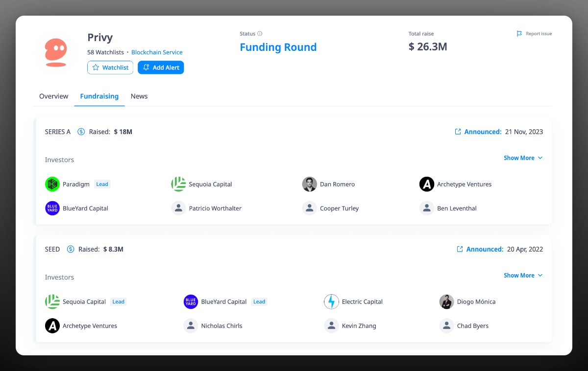Image resolution: width=588 pixels, height=371 pixels.
Task: Click the Add Alert button
Action: coord(161,68)
